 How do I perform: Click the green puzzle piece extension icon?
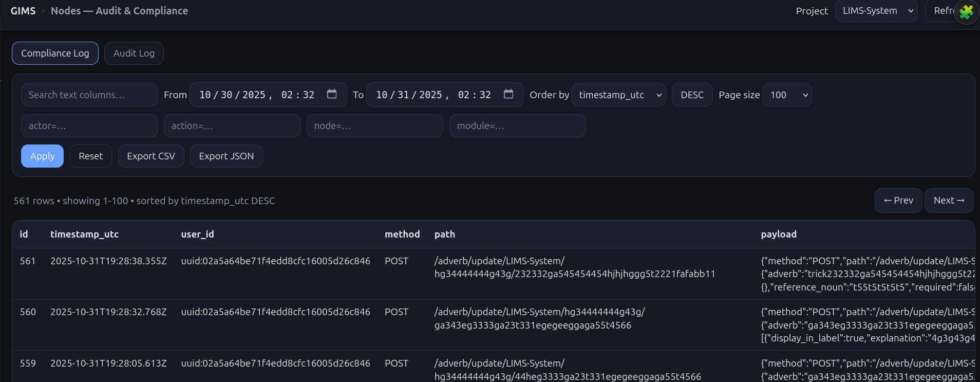point(966,11)
